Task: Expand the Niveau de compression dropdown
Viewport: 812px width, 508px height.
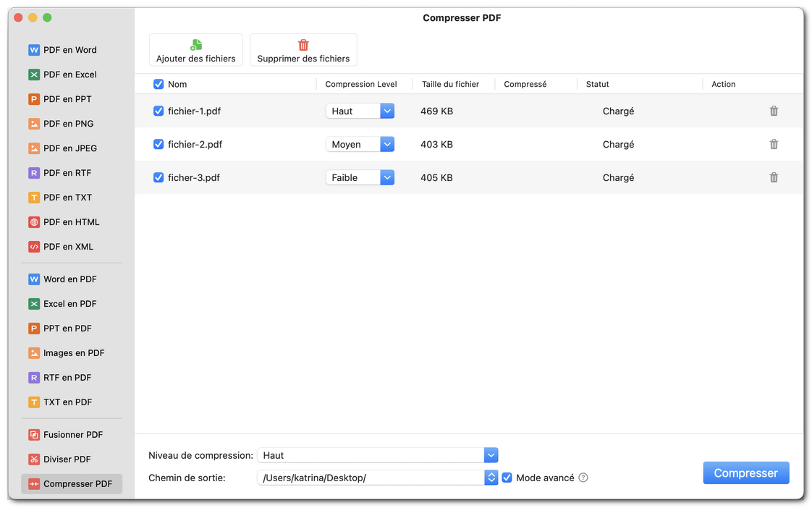Action: point(491,455)
